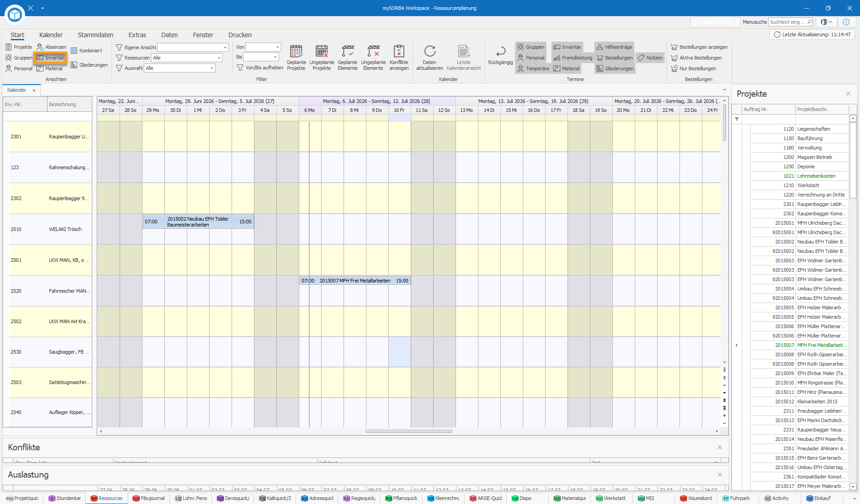This screenshot has width=860, height=504.
Task: Undo with Rückgängig
Action: (500, 56)
